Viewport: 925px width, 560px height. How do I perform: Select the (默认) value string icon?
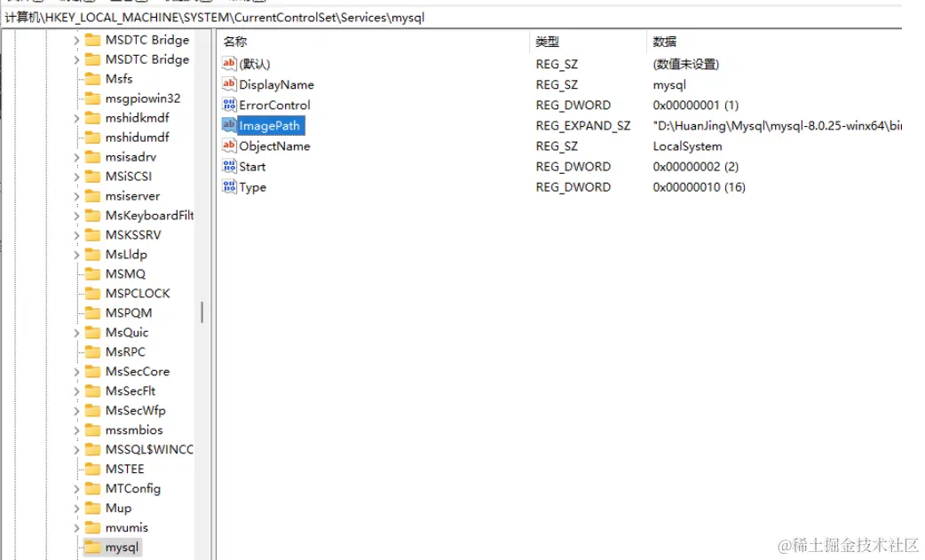(229, 64)
